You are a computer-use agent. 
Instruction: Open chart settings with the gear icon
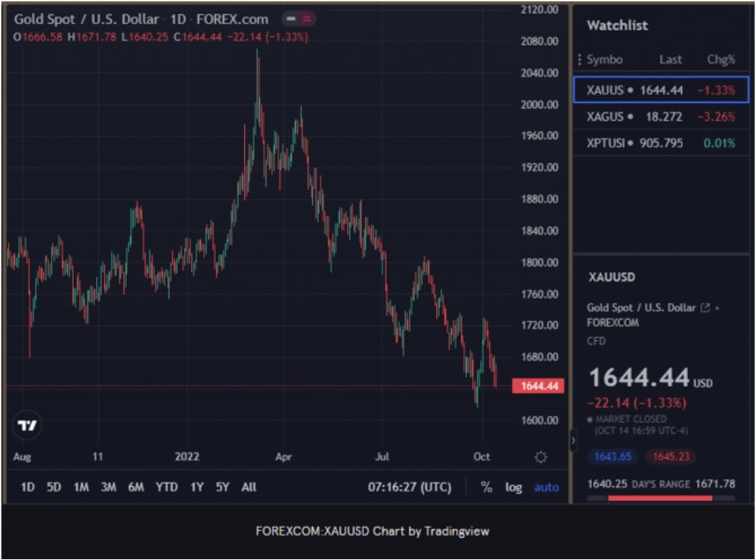coord(540,457)
